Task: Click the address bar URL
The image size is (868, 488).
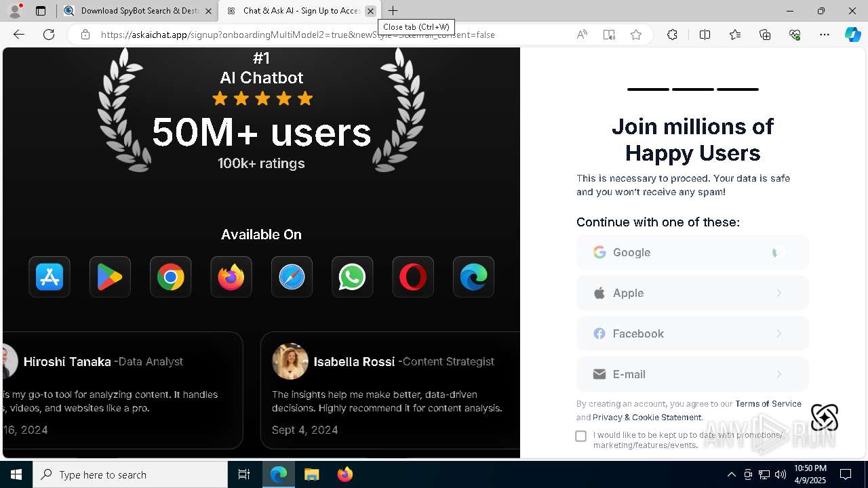Action: 298,35
